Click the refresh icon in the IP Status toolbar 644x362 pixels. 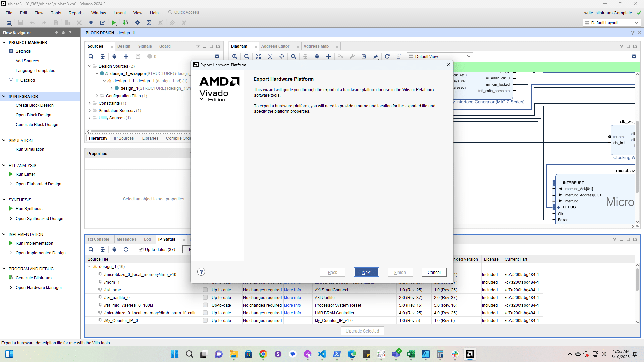coord(126,249)
